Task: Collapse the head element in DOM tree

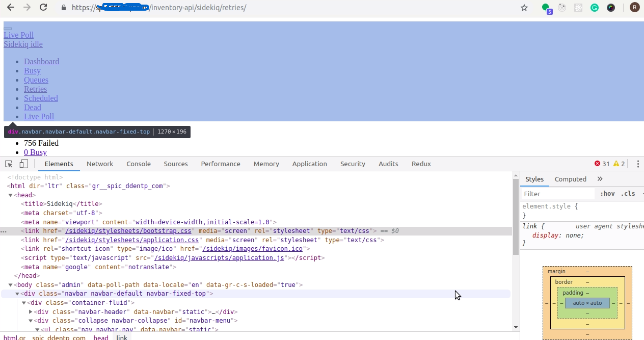Action: [x=10, y=195]
